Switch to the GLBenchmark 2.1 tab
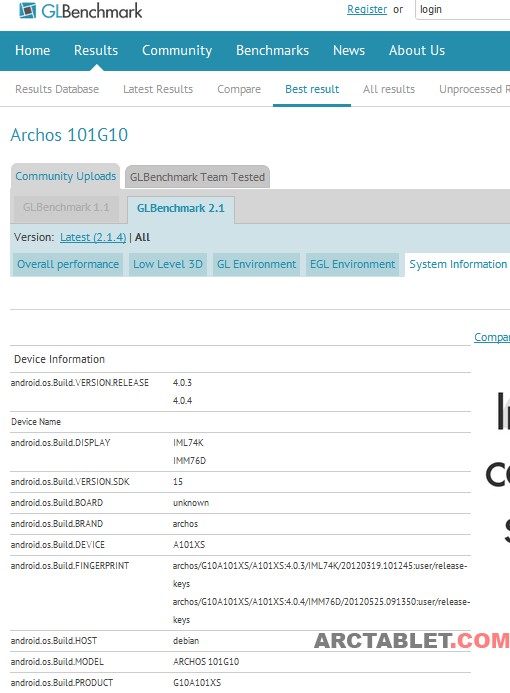The height and width of the screenshot is (693, 510). pyautogui.click(x=181, y=209)
